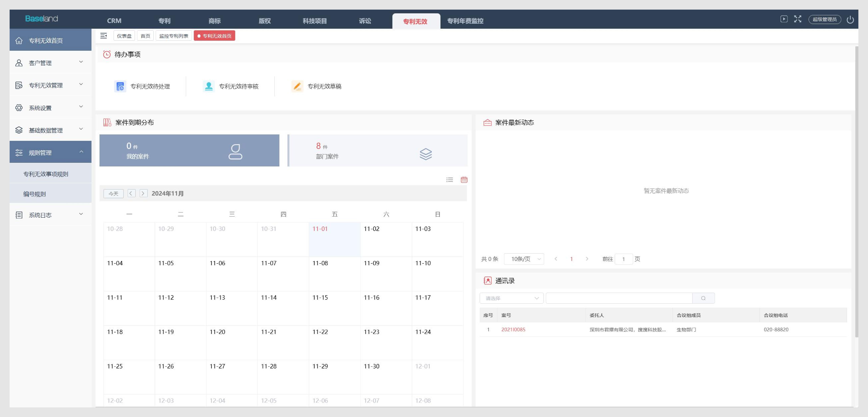Viewport: 868px width, 417px height.
Task: Click the 专利无效管理 document icon
Action: tap(19, 85)
